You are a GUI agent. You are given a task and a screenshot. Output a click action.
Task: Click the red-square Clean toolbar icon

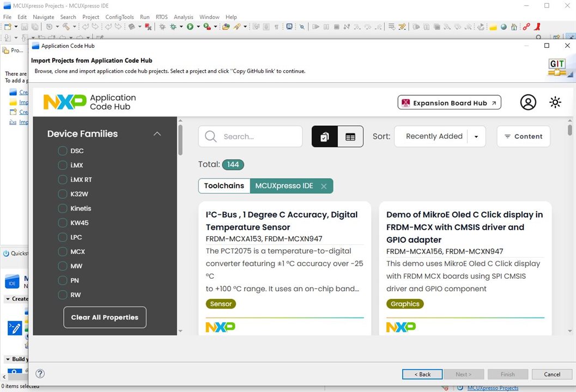click(x=148, y=27)
